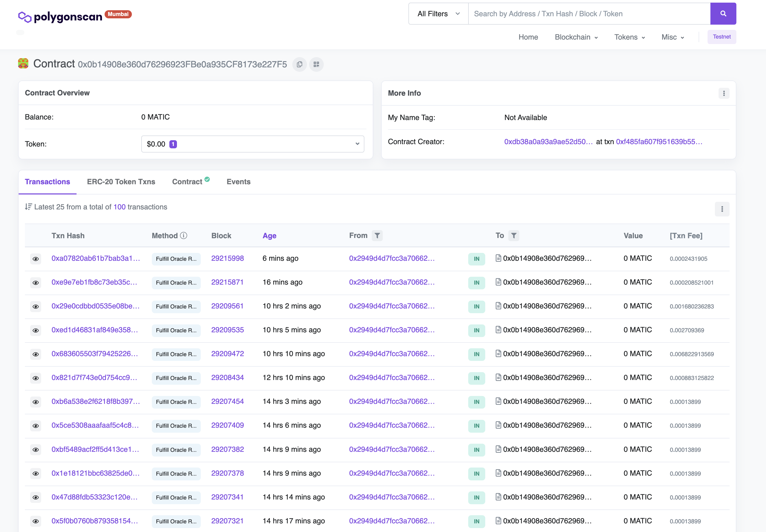Preview transaction 0xa07820ab61b7bab3a1 with eye icon
Image resolution: width=766 pixels, height=532 pixels.
tap(36, 259)
